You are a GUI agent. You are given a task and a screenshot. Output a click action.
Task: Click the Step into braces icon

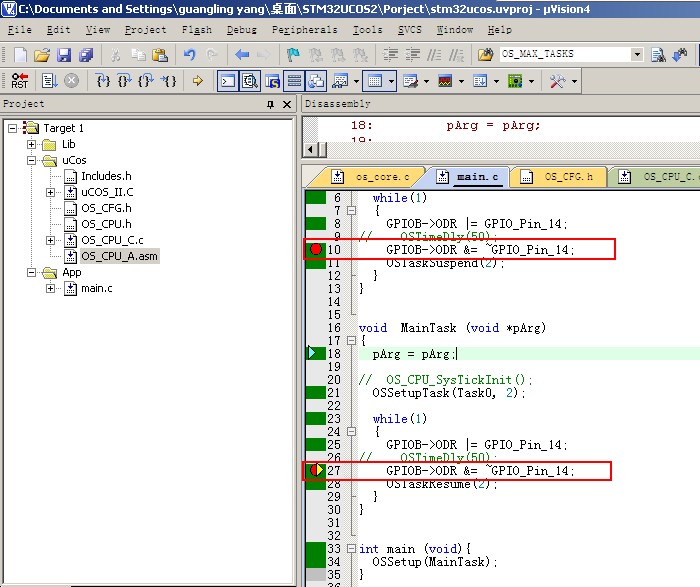tap(103, 81)
